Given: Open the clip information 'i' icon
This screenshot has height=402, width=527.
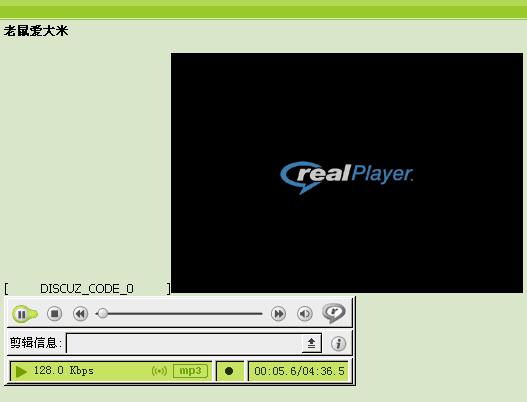Looking at the screenshot, I should [338, 344].
